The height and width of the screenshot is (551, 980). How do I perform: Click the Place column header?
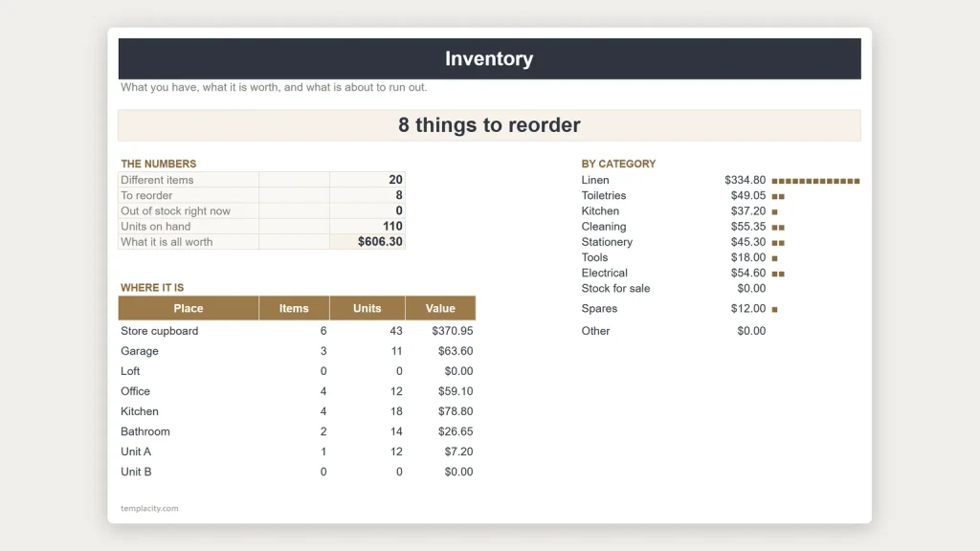pyautogui.click(x=189, y=308)
